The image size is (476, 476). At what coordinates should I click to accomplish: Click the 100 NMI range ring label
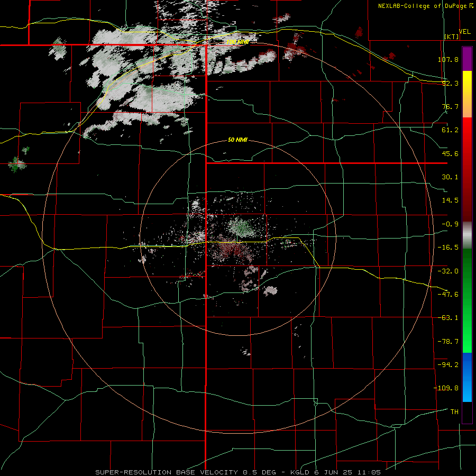237,42
